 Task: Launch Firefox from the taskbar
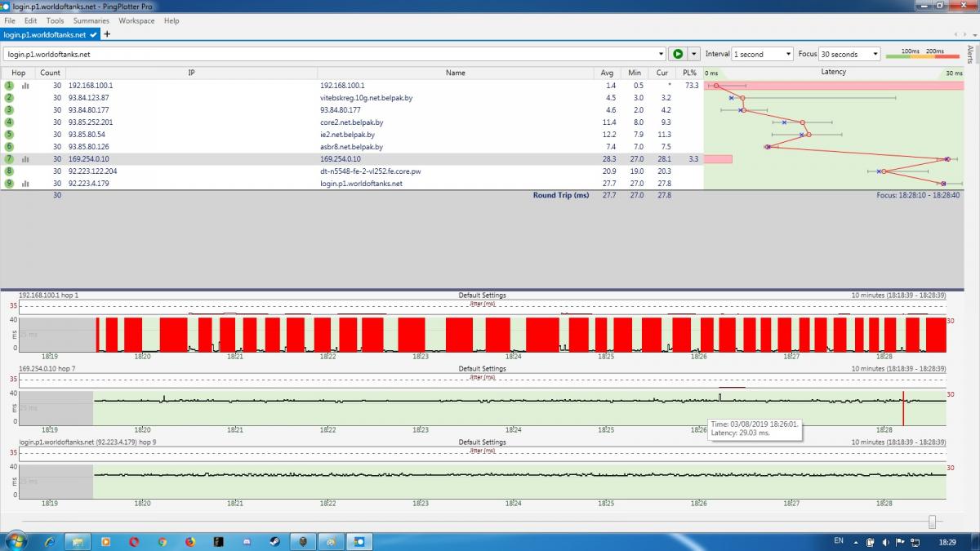190,541
